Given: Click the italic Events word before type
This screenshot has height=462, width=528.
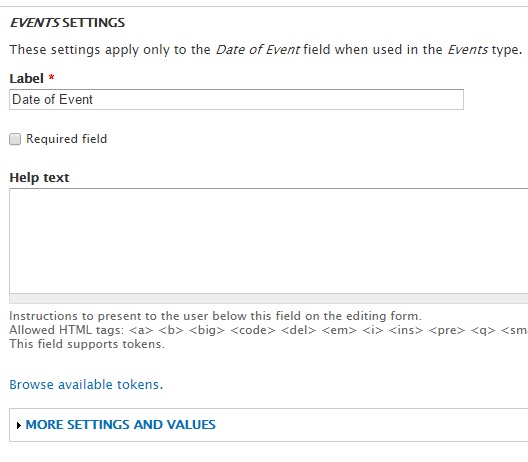Looking at the screenshot, I should point(467,50).
